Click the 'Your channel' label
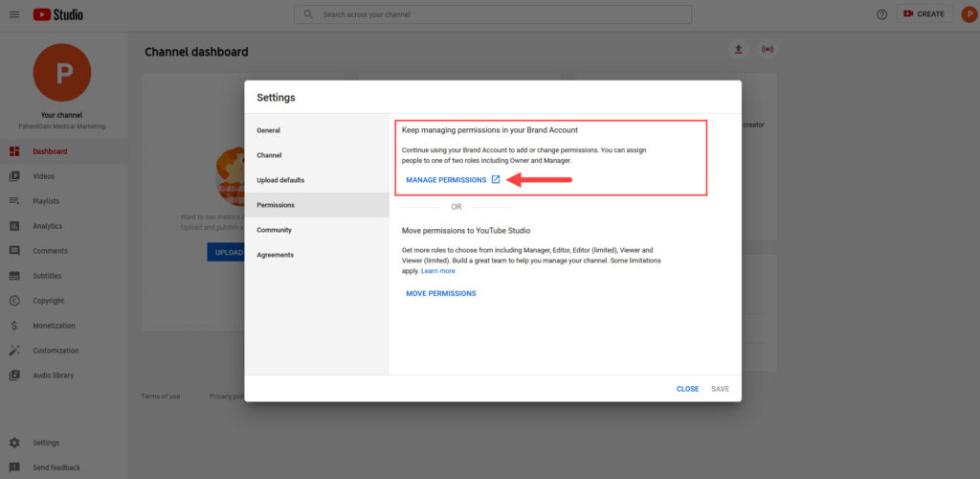This screenshot has height=479, width=980. pos(62,115)
